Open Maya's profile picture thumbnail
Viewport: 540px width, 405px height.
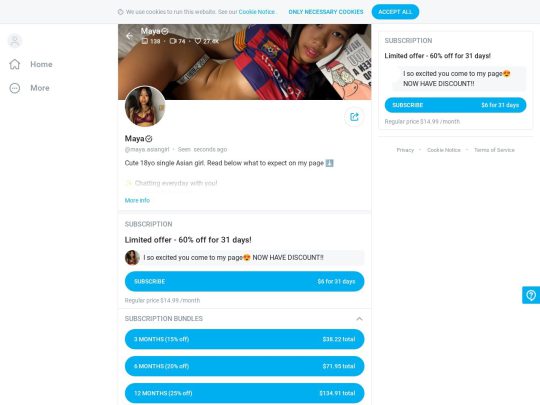coord(145,106)
